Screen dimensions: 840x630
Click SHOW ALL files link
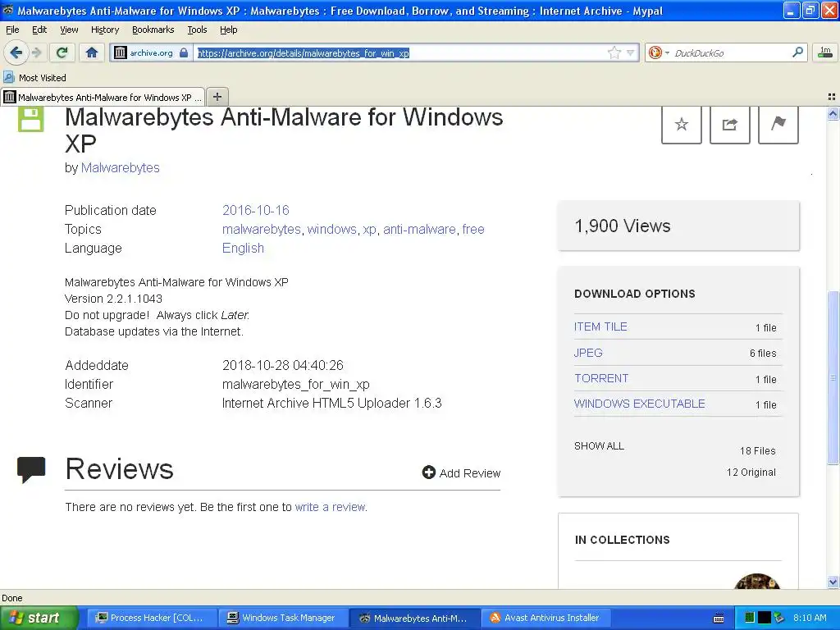pyautogui.click(x=599, y=445)
